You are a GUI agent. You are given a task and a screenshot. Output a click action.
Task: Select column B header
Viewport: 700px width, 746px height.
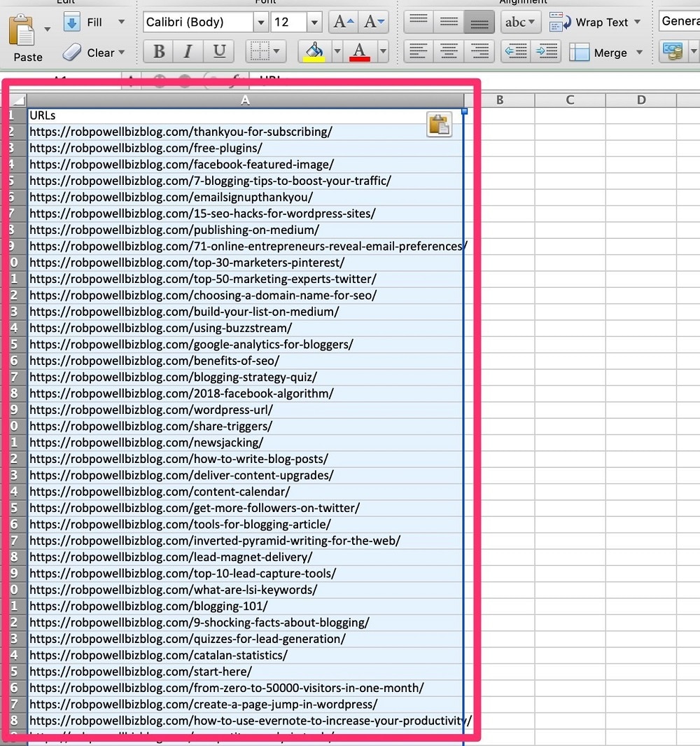point(500,100)
